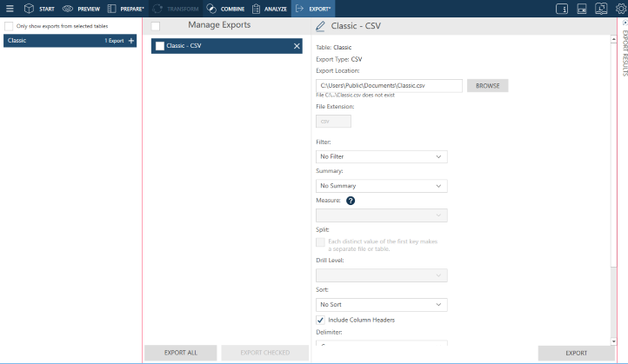Open the Filter dropdown
The height and width of the screenshot is (364, 628).
coord(381,156)
